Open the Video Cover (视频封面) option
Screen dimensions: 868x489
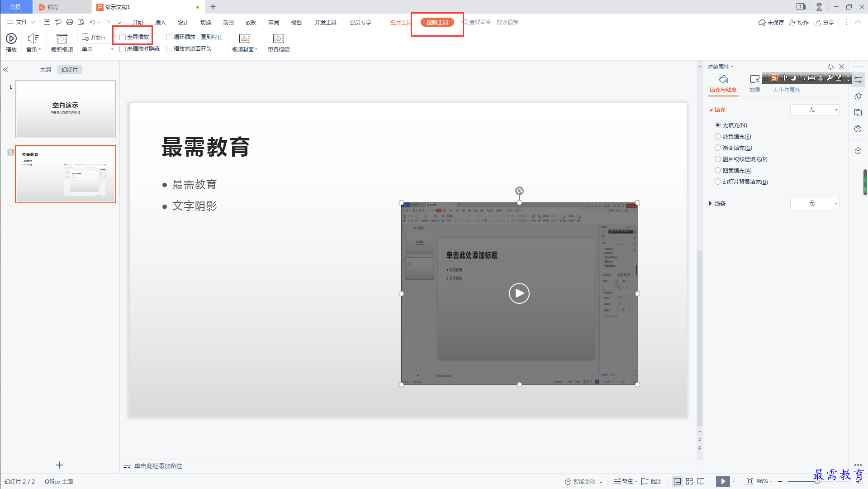click(245, 43)
